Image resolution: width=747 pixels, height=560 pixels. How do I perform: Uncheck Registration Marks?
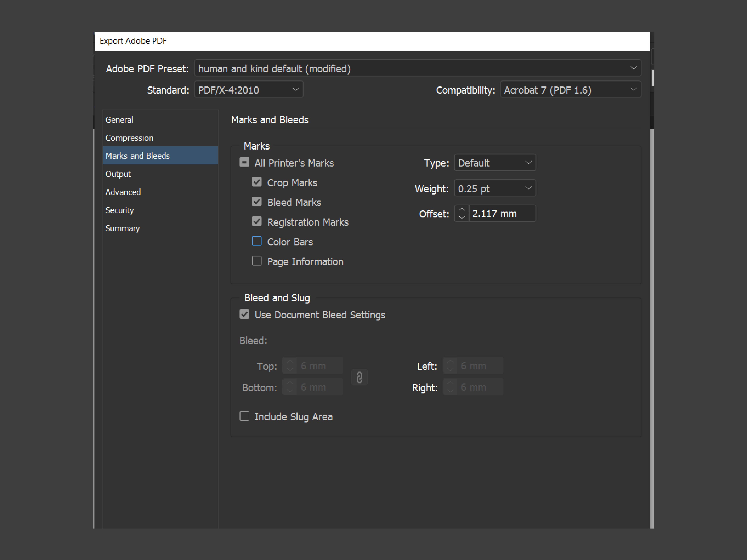tap(257, 221)
